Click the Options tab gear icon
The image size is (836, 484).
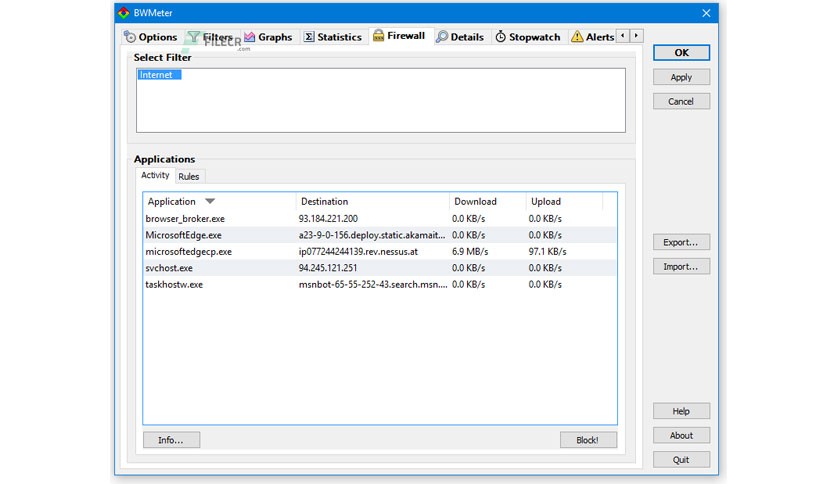[130, 37]
